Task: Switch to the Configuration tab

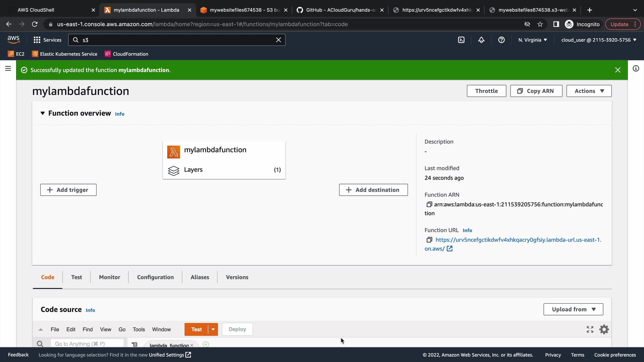Action: (x=155, y=277)
